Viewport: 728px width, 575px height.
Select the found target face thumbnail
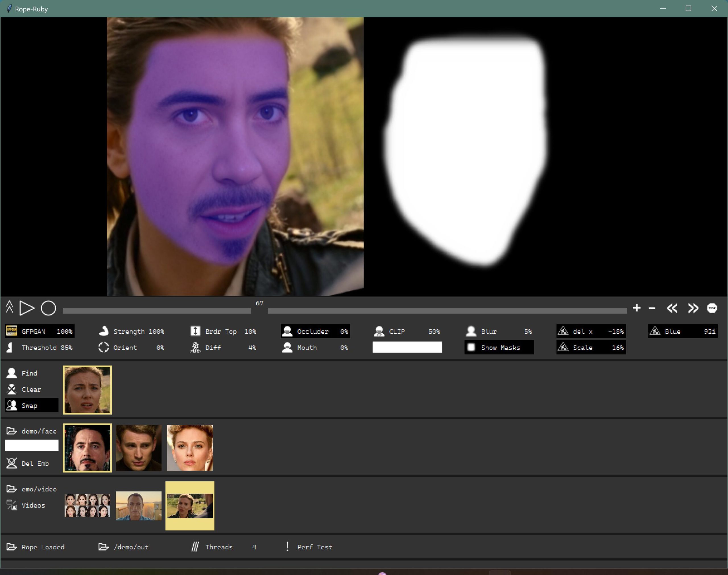(88, 390)
